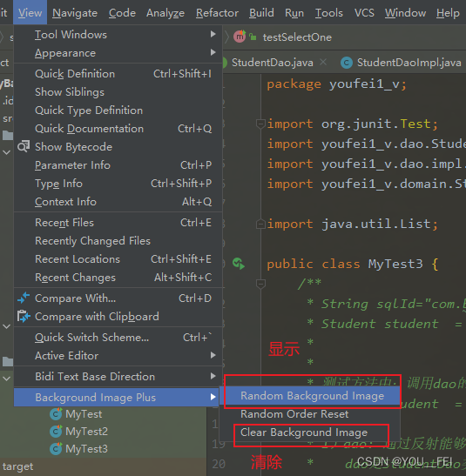The image size is (466, 476).
Task: Click the Show Bytecode magnifier icon
Action: pyautogui.click(x=24, y=146)
